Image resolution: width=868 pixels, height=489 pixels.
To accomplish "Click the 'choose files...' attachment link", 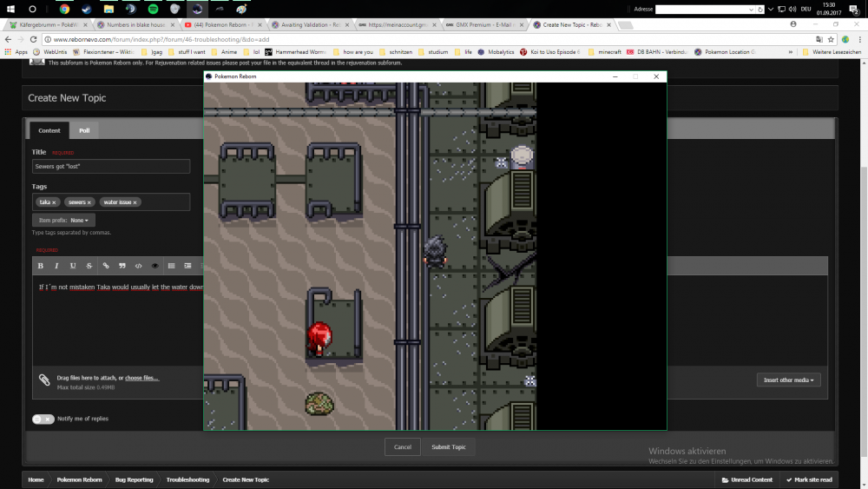I will pyautogui.click(x=141, y=378).
